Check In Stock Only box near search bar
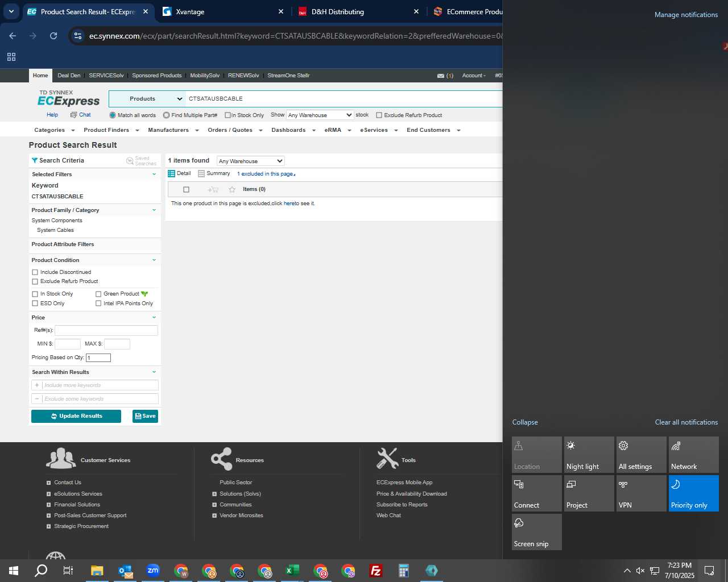This screenshot has width=728, height=582. tap(227, 115)
